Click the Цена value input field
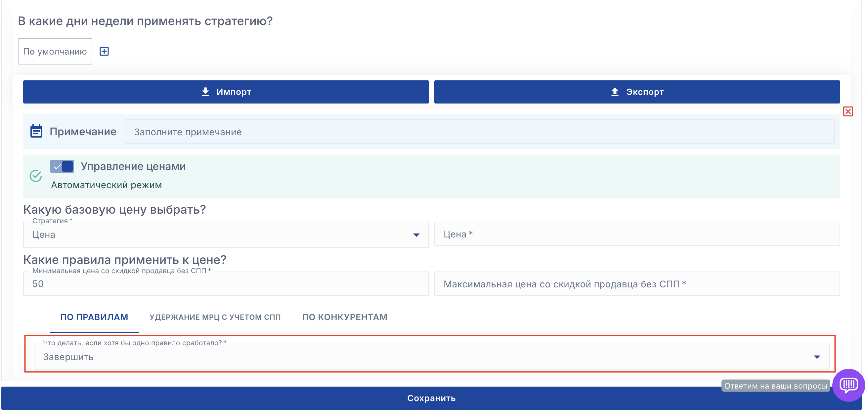This screenshot has width=868, height=420. tap(637, 234)
